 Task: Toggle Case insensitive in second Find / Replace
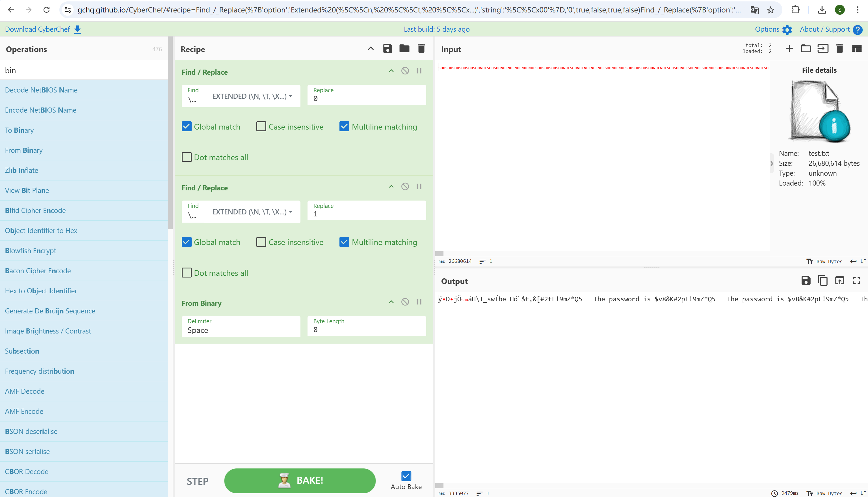click(x=261, y=242)
